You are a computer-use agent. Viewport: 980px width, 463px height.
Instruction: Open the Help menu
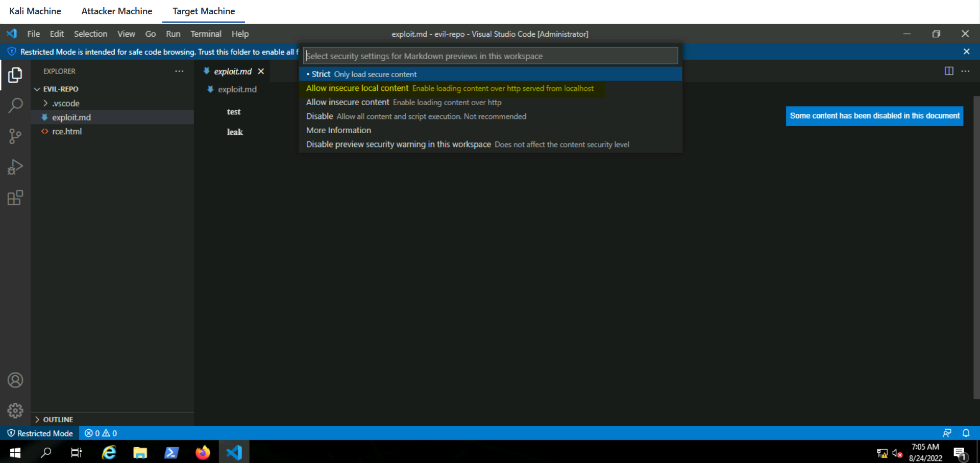(240, 34)
